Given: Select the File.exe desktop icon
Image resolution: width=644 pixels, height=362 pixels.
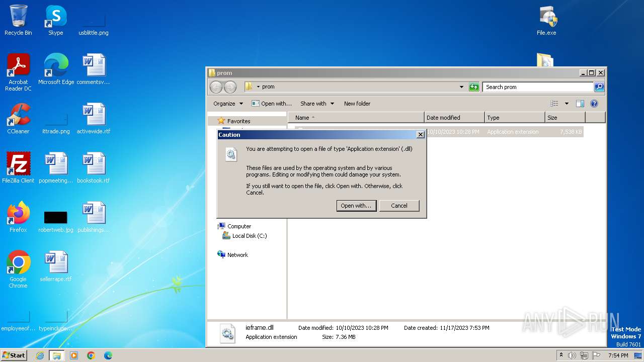Looking at the screenshot, I should coord(546,20).
